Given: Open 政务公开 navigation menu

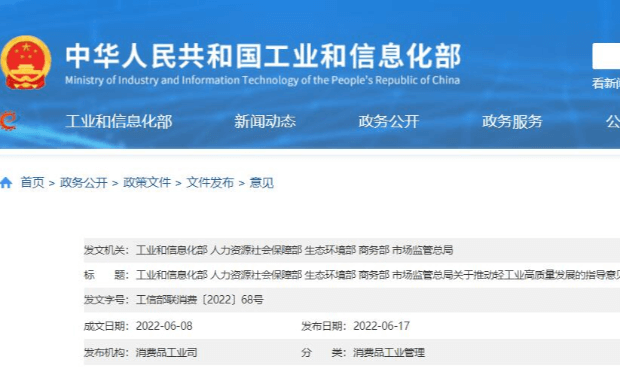Looking at the screenshot, I should (x=389, y=121).
